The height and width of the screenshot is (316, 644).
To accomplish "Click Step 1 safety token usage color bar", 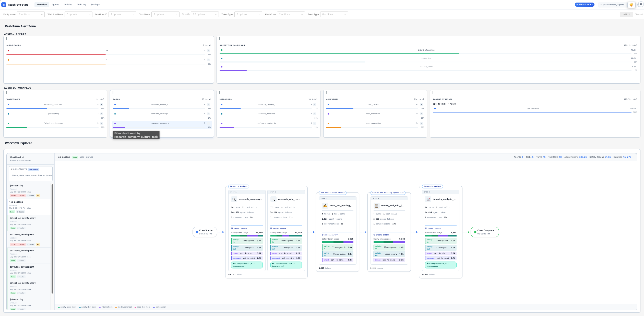I will point(247,235).
